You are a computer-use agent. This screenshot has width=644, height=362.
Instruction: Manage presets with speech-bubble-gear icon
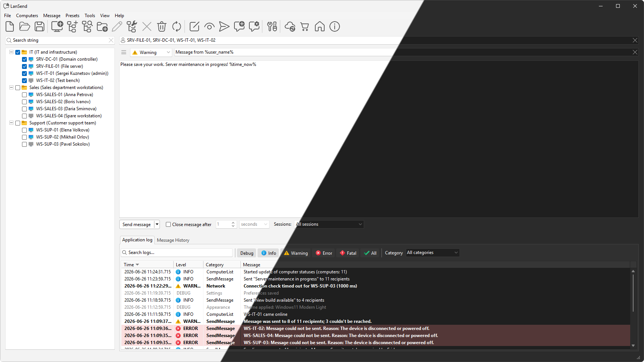[254, 26]
